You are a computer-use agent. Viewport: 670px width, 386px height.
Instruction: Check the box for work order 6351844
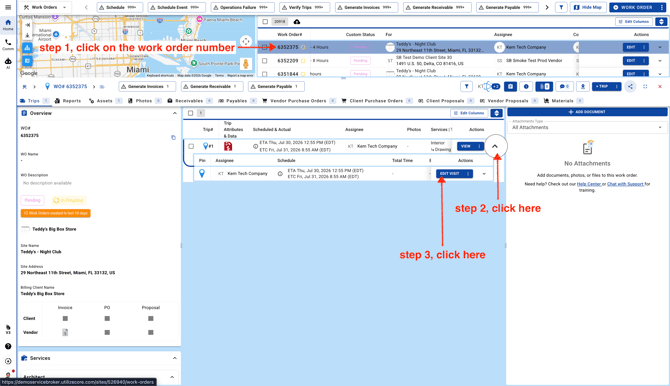[x=264, y=74]
